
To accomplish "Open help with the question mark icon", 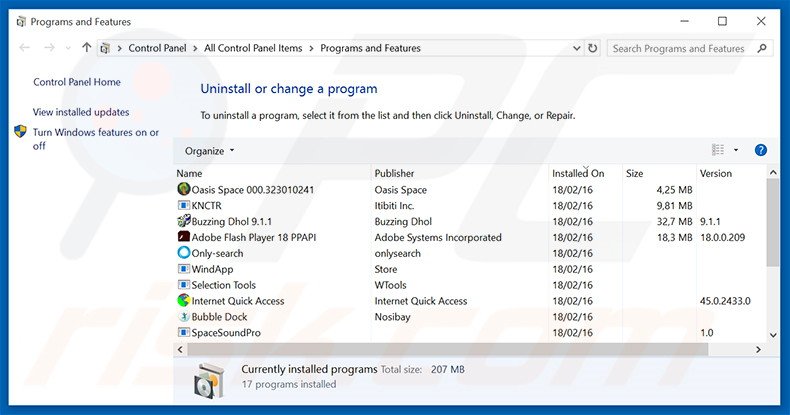I will [x=760, y=150].
